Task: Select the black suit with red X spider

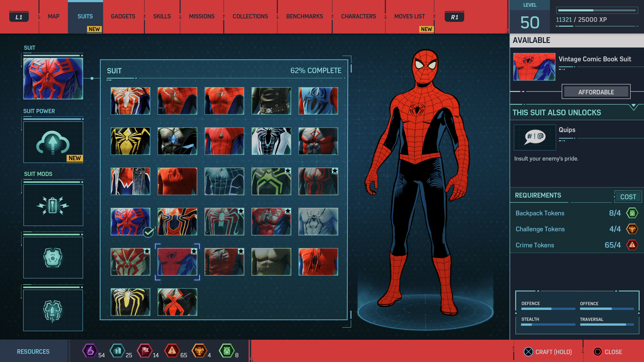Action: 177,302
